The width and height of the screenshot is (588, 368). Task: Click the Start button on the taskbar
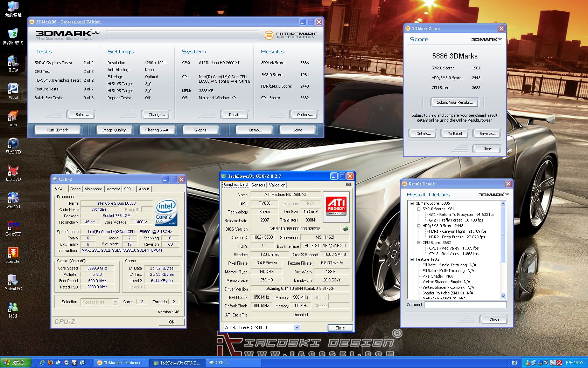16,363
